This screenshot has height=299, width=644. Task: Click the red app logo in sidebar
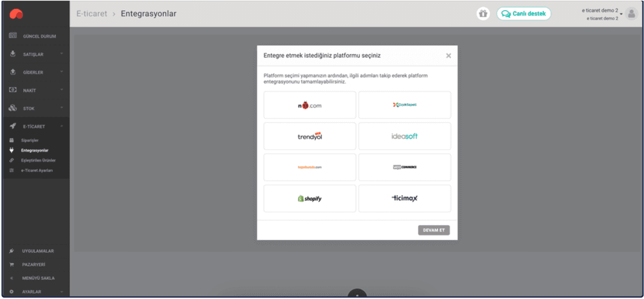[16, 14]
